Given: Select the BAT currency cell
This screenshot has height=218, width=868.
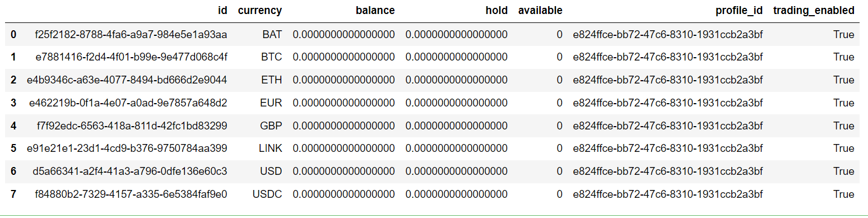Looking at the screenshot, I should 272,35.
